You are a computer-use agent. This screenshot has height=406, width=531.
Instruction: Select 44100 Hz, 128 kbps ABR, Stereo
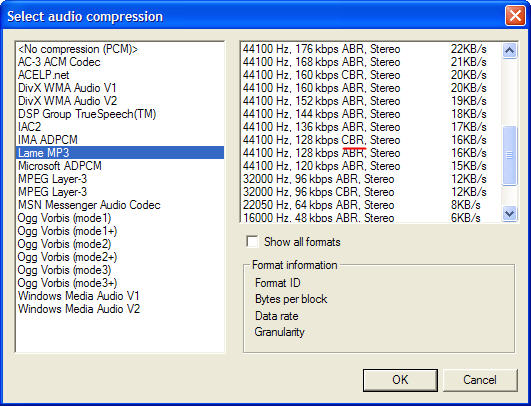[x=371, y=153]
